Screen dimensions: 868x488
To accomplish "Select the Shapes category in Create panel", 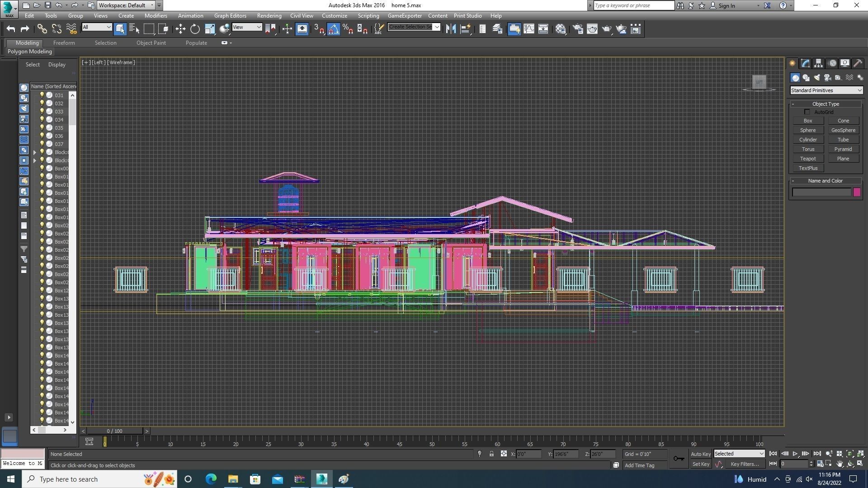I will pos(806,78).
